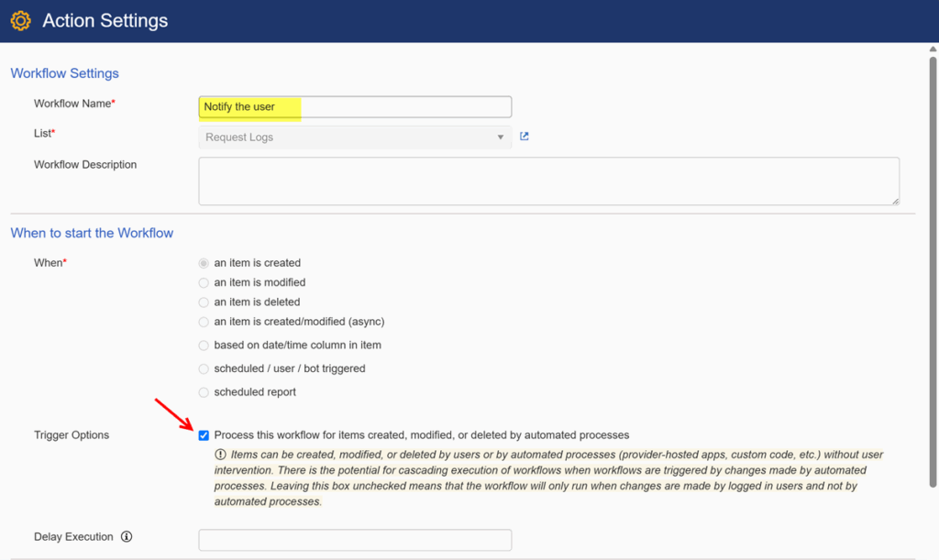This screenshot has width=939, height=560.
Task: Click the Workflow Name input field
Action: [355, 107]
